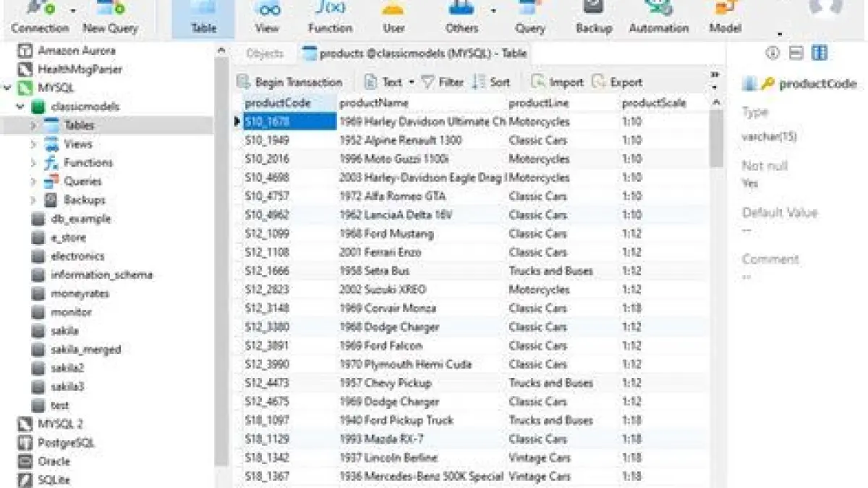Viewport: 868px width, 488px height.
Task: Click the table grid vertical scrollbar
Action: [716, 290]
